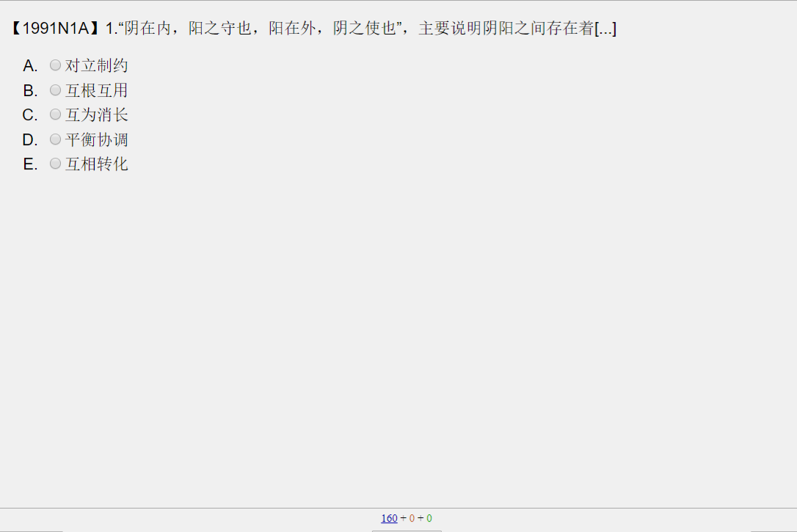797x532 pixels.
Task: Click the option label 互相转化
Action: [x=97, y=164]
